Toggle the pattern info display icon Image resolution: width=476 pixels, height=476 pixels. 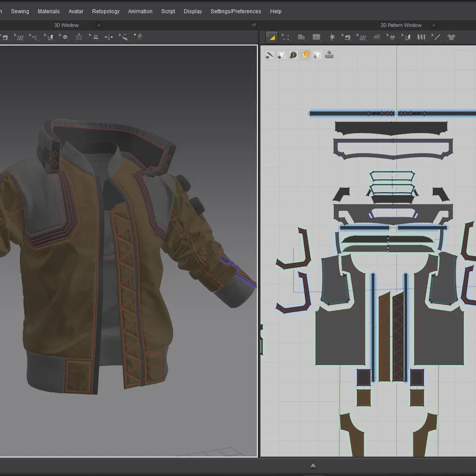coord(293,55)
